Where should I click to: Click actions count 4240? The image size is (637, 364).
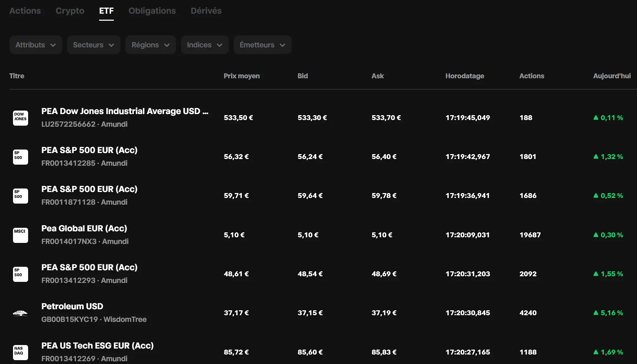click(528, 313)
